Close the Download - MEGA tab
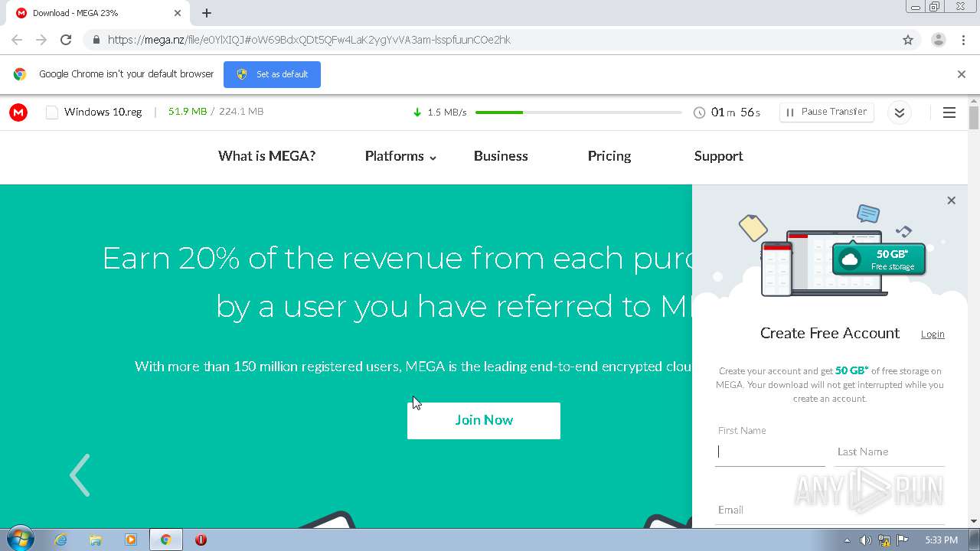Image resolution: width=980 pixels, height=551 pixels. [x=178, y=13]
